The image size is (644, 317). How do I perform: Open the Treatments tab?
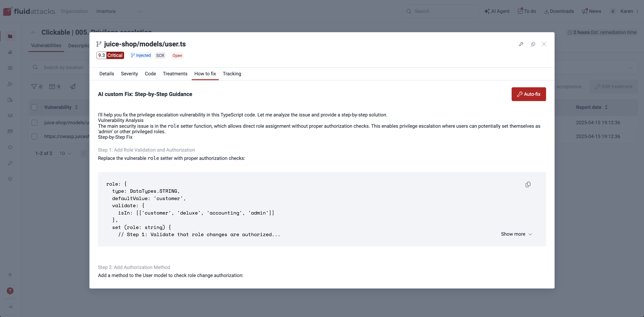pyautogui.click(x=175, y=74)
